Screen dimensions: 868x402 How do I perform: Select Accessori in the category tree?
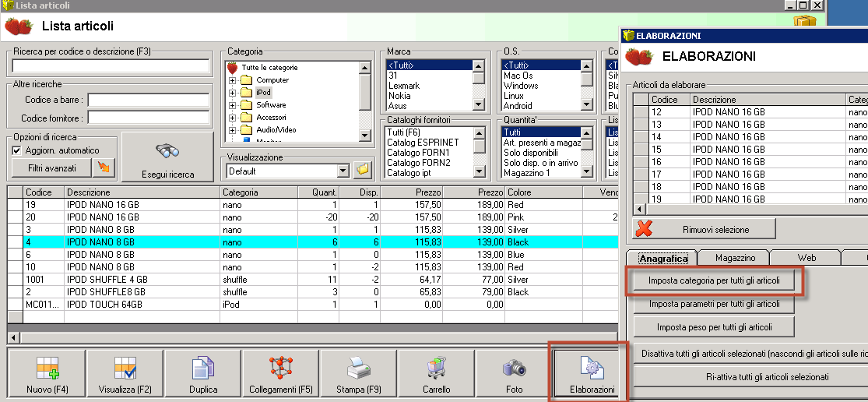coord(271,118)
